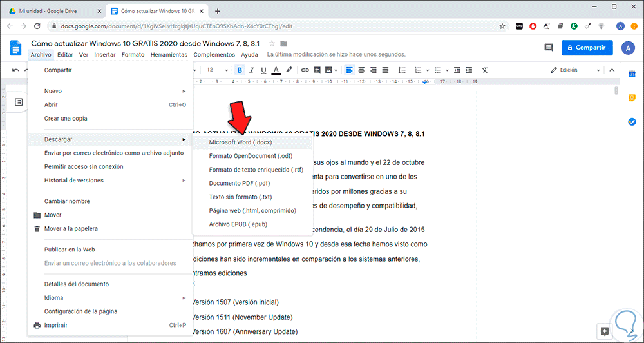Viewport: 644px width, 343px height.
Task: Open Google Keep side panel icon
Action: [x=632, y=98]
